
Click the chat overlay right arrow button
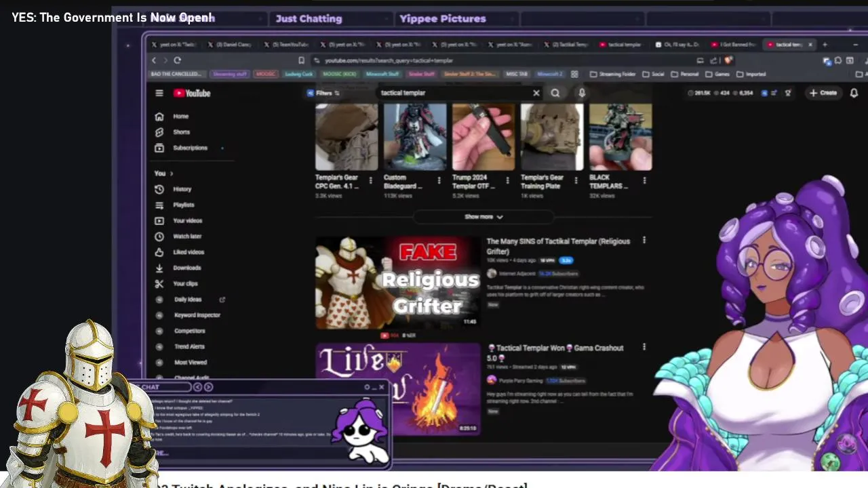(x=208, y=387)
